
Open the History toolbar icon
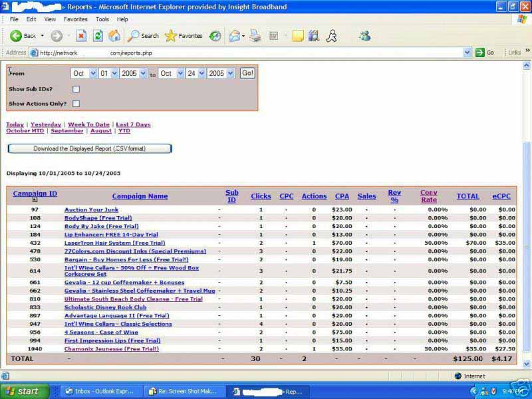(x=215, y=36)
